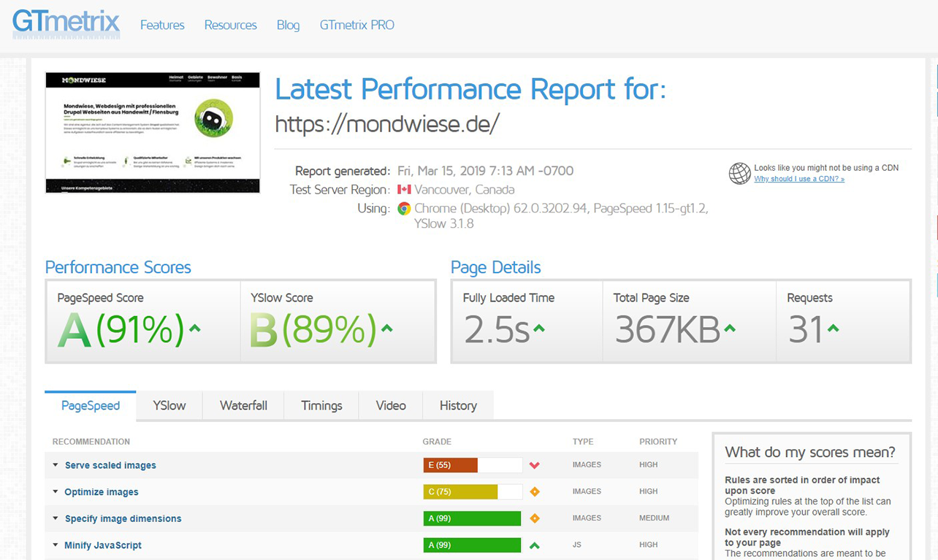Switch to the Waterfall tab
The width and height of the screenshot is (938, 560).
coord(243,406)
